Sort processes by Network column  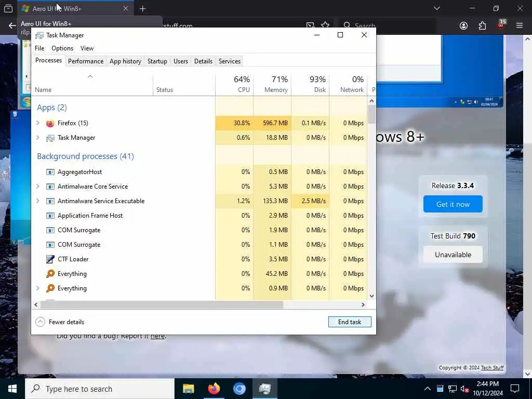349,84
